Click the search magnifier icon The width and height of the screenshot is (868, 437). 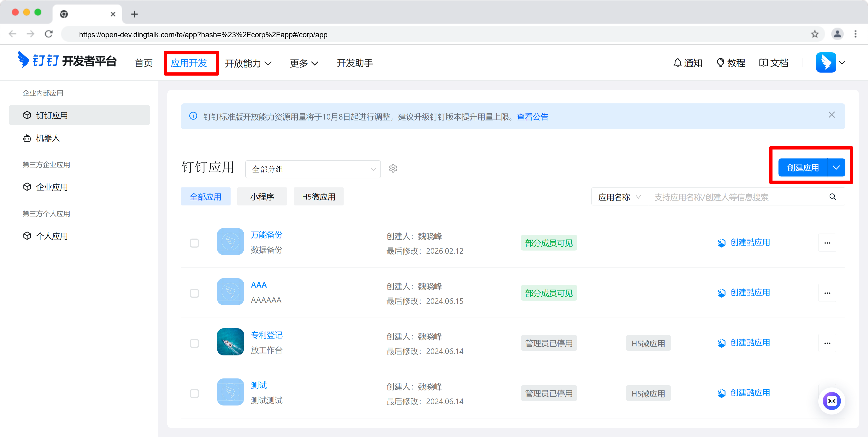pos(833,197)
